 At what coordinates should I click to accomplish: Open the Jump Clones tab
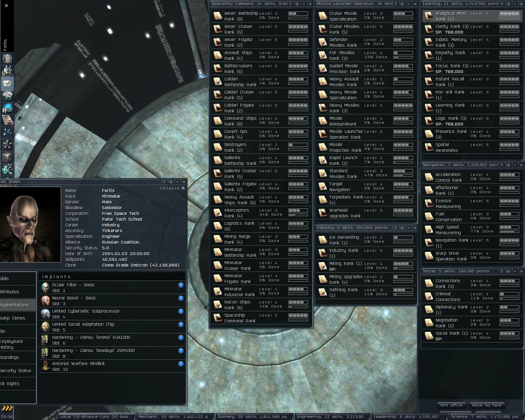point(18,318)
